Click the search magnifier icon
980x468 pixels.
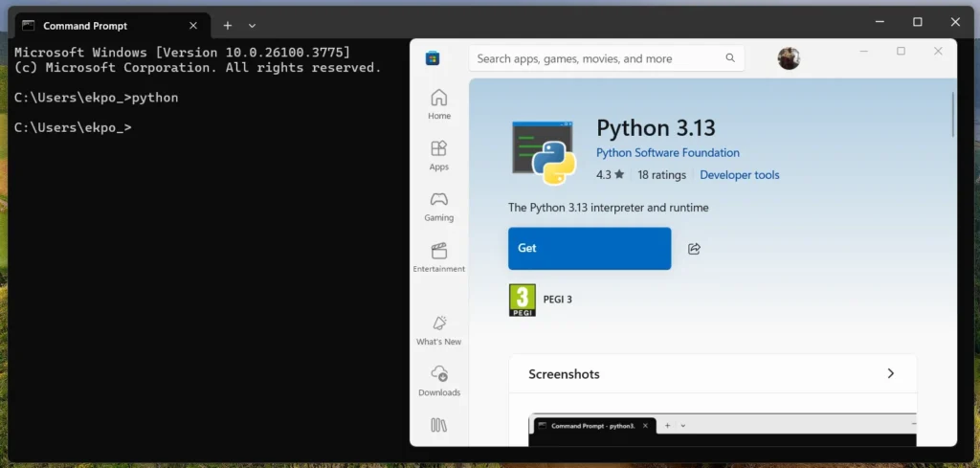pos(730,58)
